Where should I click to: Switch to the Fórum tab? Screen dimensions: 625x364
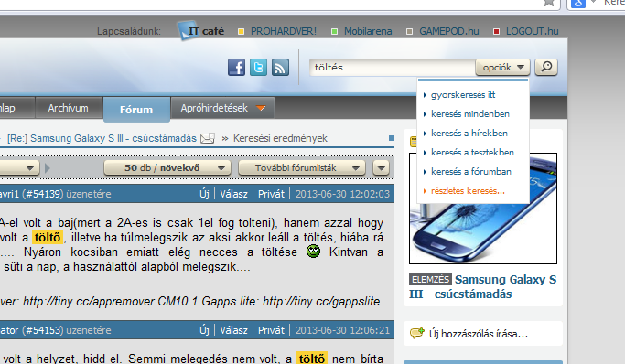point(136,110)
